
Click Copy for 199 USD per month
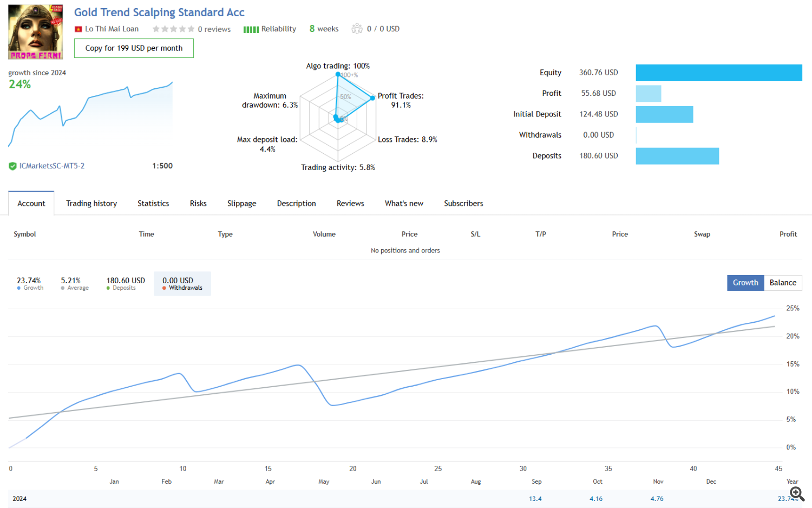134,48
